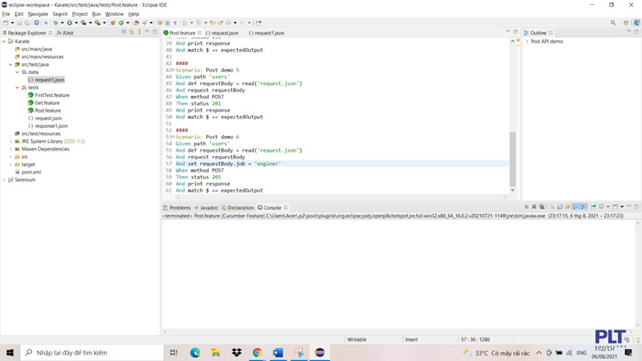642x361 pixels.
Task: Click the Debug bug toolbar icon
Action: [56, 23]
